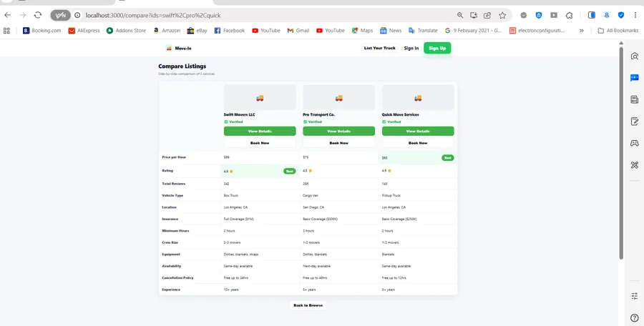Go back using the browser back arrow
The width and height of the screenshot is (644, 326).
(x=7, y=15)
